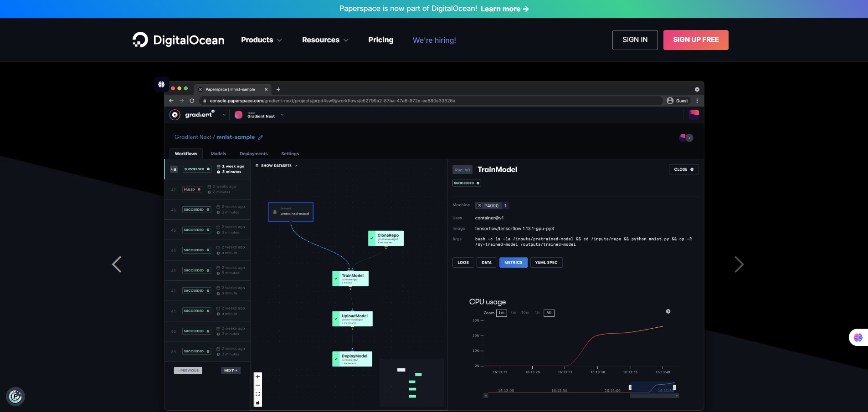Open the METRICS view
This screenshot has height=412, width=868.
tap(514, 263)
